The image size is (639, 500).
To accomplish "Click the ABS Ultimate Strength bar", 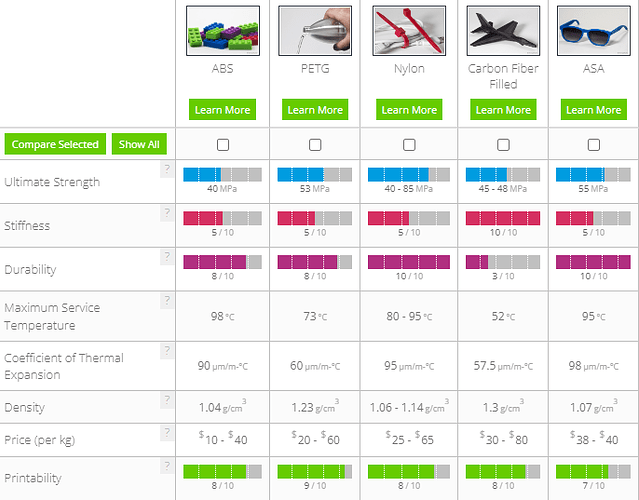I will pyautogui.click(x=222, y=174).
